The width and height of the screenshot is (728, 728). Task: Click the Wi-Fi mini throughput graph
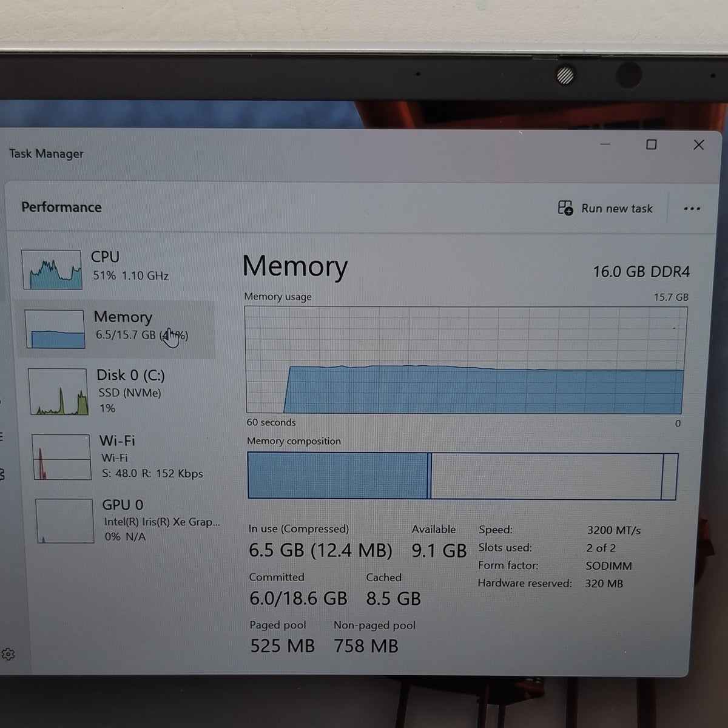tap(61, 457)
